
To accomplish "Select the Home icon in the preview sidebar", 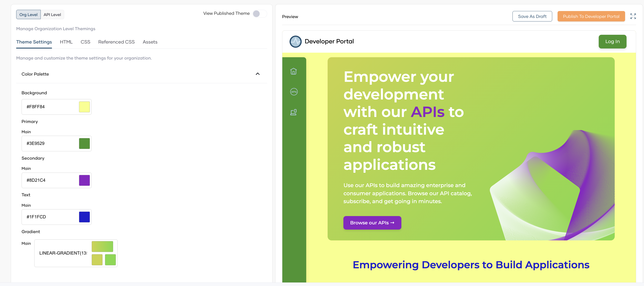I will [294, 71].
